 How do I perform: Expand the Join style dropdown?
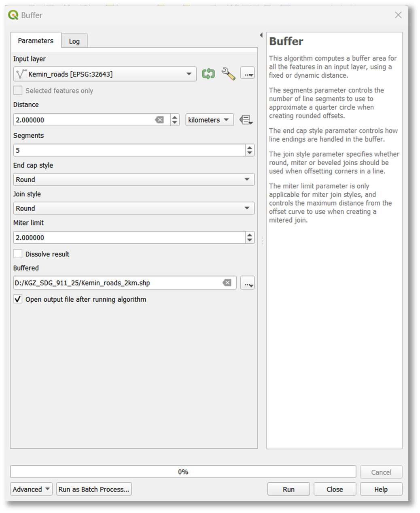(134, 208)
